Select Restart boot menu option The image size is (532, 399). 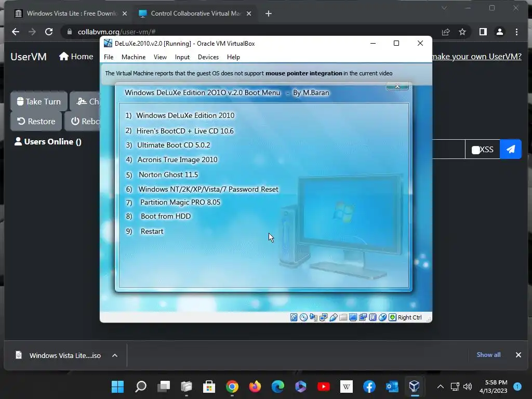pyautogui.click(x=144, y=231)
